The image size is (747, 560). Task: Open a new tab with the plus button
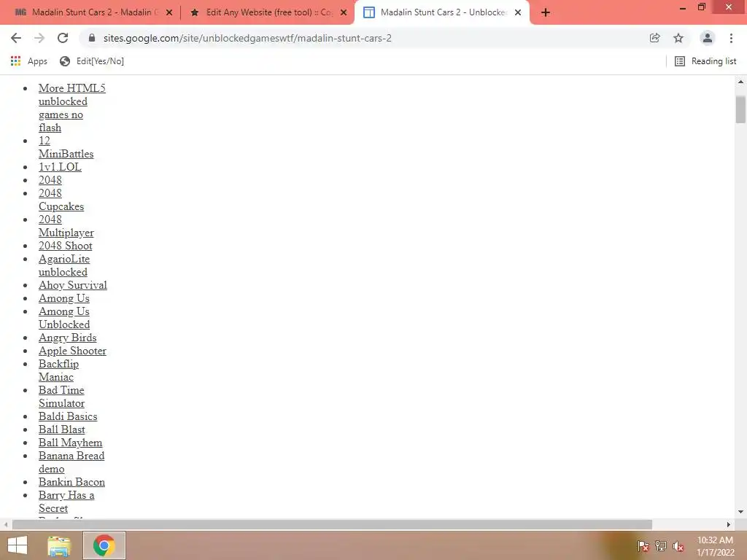point(546,13)
